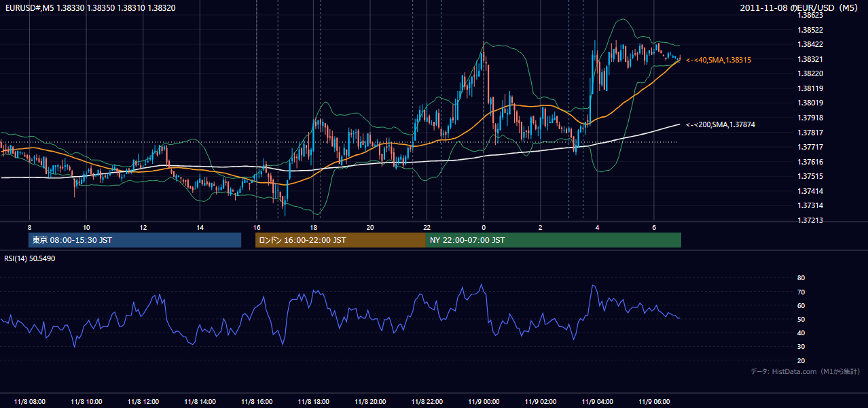
Task: Click price axis value 1.38321
Action: [810, 59]
